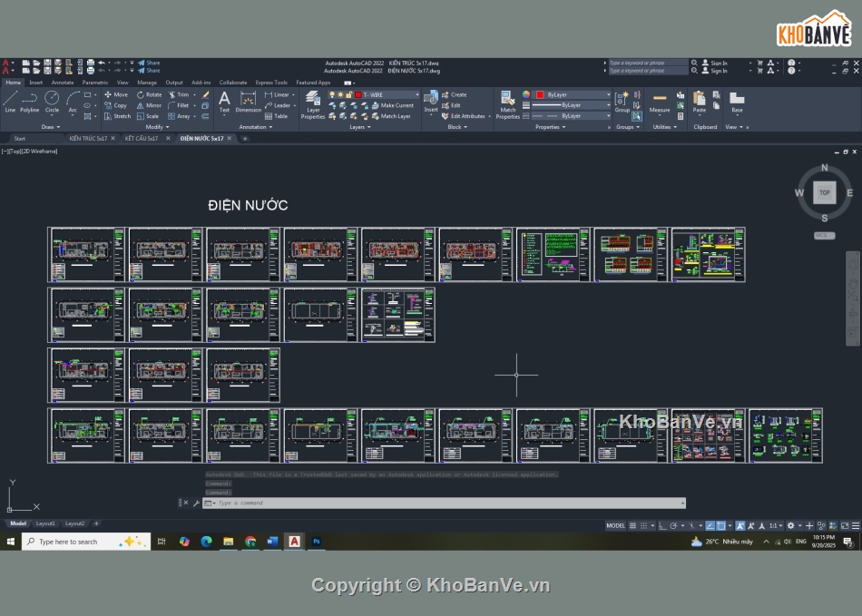Select the Line drawing tool

click(x=10, y=100)
